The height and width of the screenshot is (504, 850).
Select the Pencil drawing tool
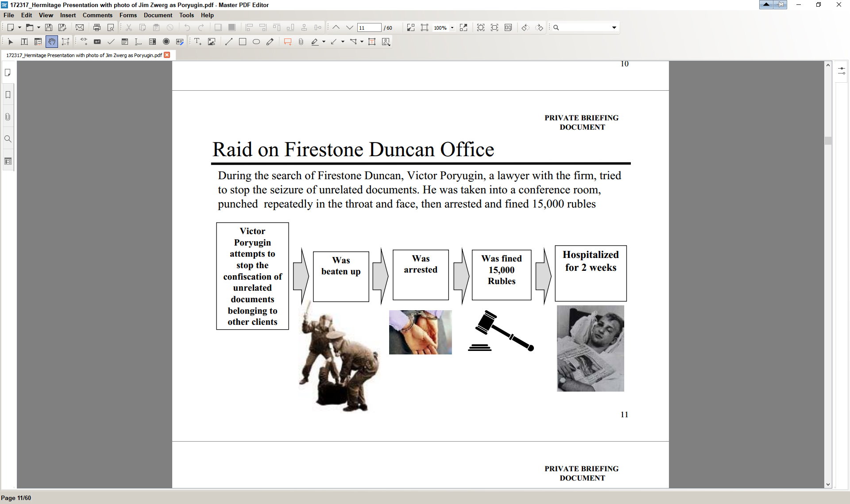pyautogui.click(x=270, y=42)
